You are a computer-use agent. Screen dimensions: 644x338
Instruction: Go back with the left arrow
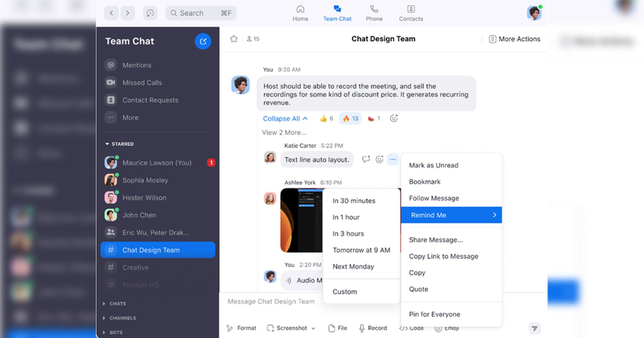point(111,13)
